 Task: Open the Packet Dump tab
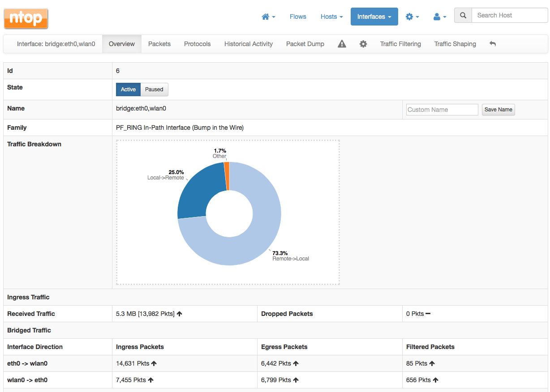pos(305,44)
